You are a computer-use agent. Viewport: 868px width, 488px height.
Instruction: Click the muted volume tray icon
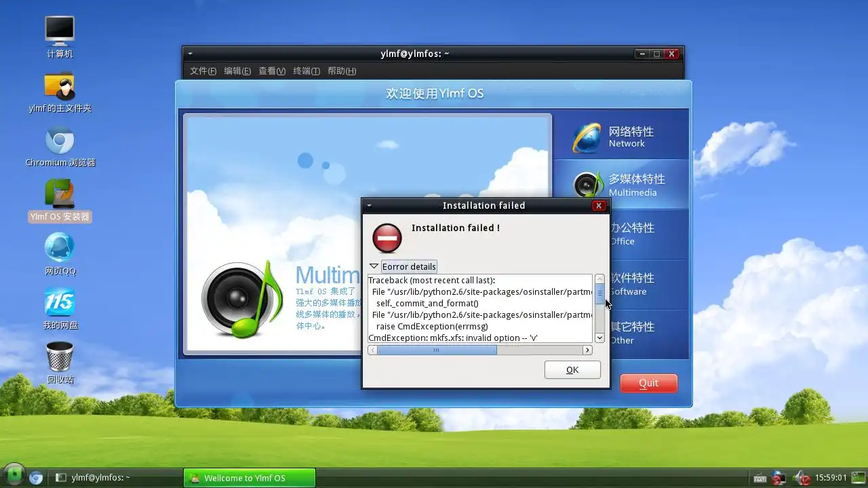click(802, 478)
